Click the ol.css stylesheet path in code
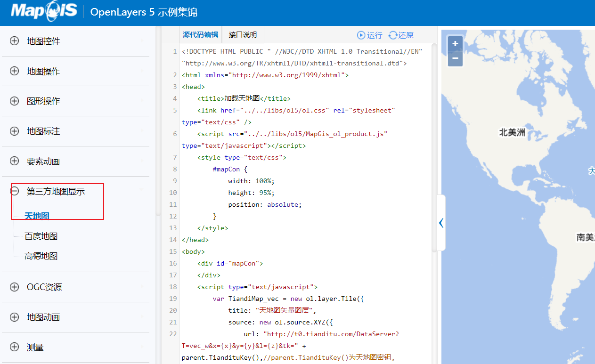595x364 pixels. pos(285,110)
